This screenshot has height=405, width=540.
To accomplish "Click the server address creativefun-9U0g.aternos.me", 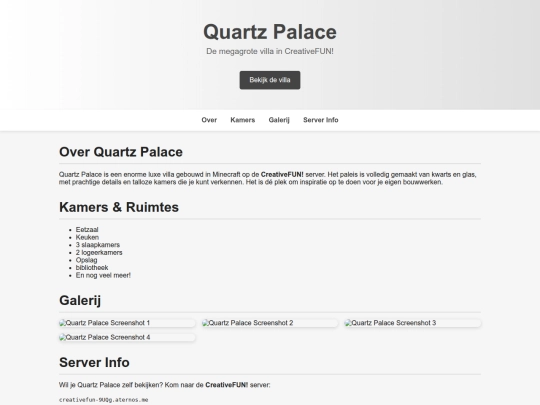I will [104, 400].
